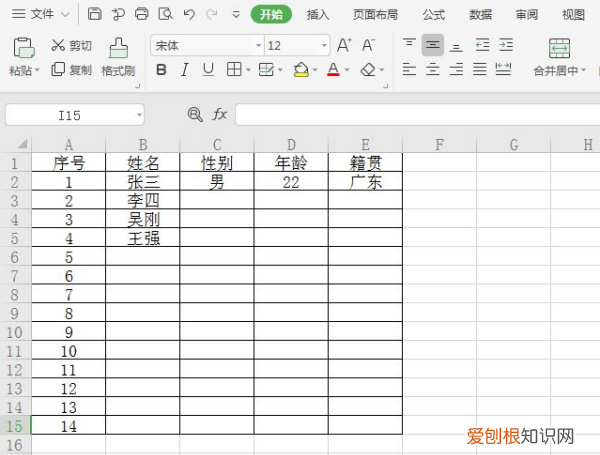Screen dimensions: 600x455
Task: Open clipboard group dialog launcher corner
Action: tap(138, 86)
